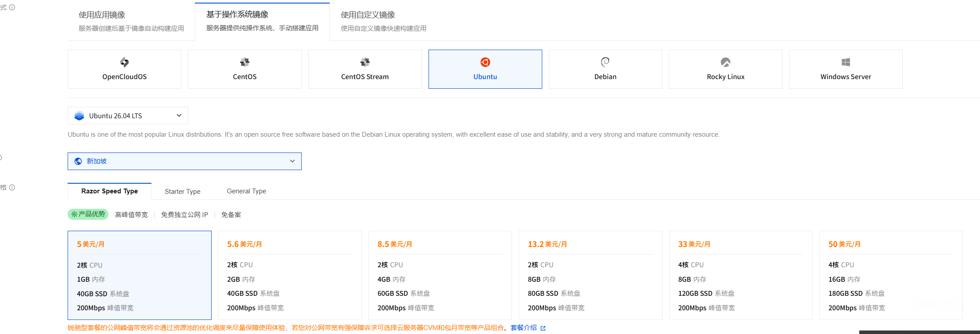Select the Windows Server image card
This screenshot has width=980, height=334.
coord(846,69)
